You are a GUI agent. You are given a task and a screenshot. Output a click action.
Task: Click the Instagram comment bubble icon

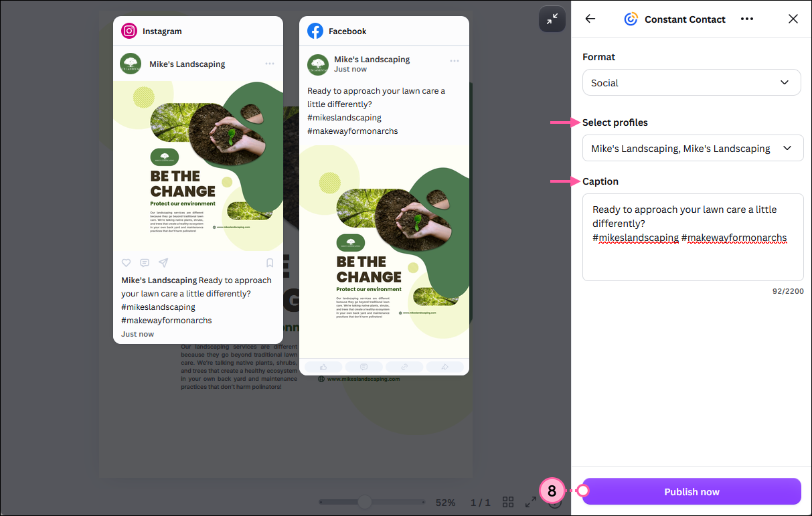click(x=145, y=263)
